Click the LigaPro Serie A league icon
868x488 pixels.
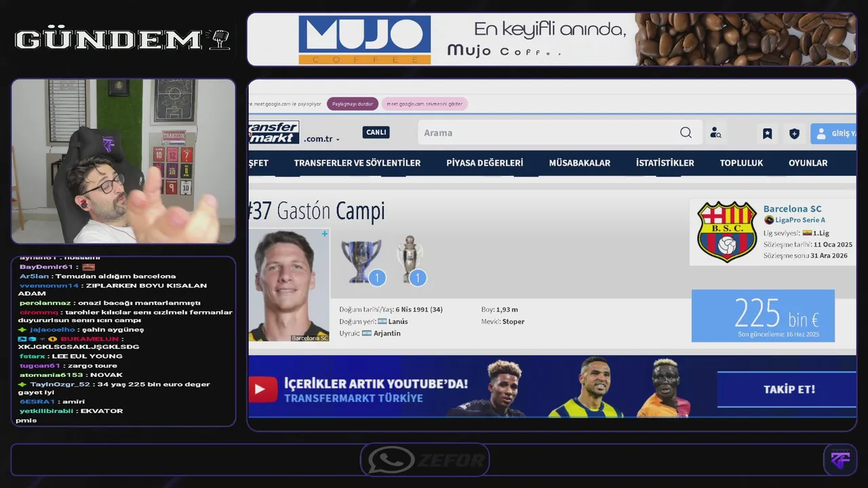tap(769, 220)
